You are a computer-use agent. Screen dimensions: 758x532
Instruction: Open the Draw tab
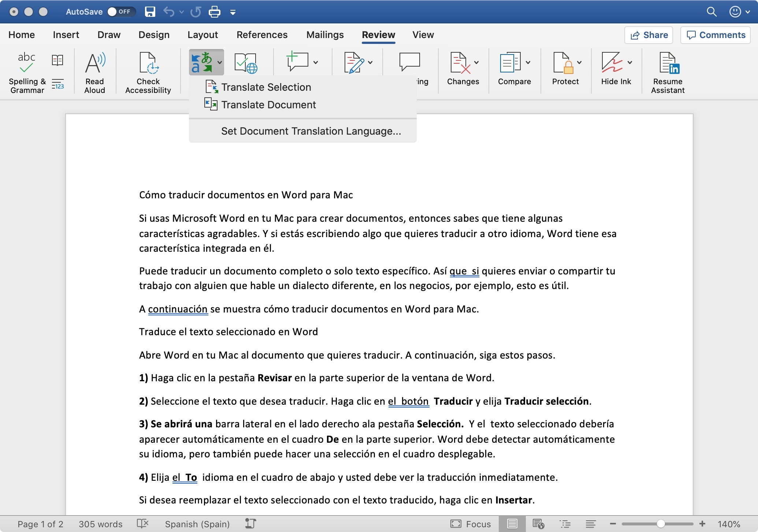109,35
